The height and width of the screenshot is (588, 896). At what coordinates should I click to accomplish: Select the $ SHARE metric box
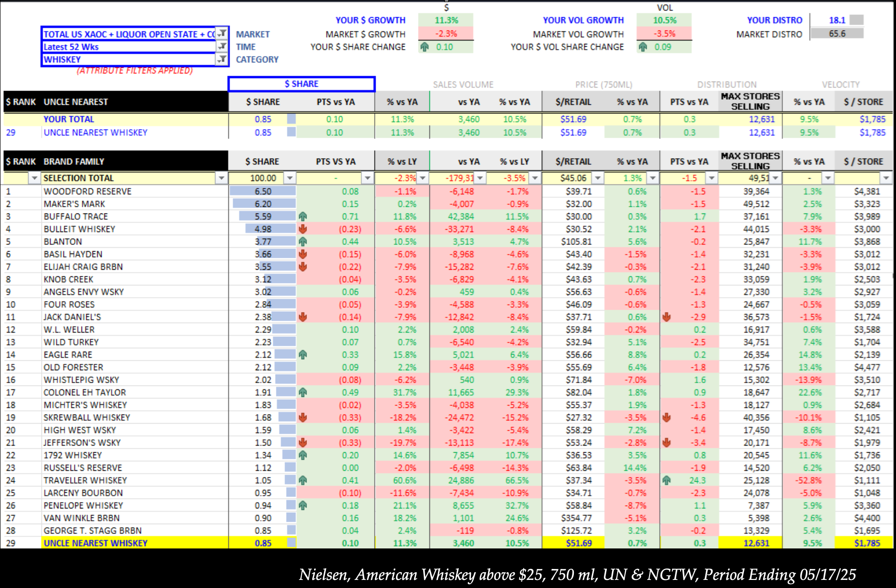301,84
